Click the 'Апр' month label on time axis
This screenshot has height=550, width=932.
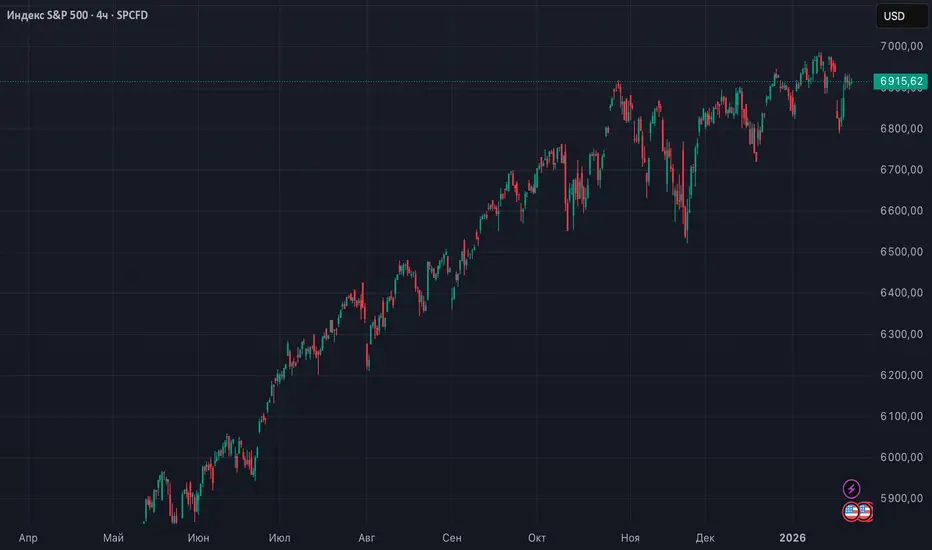point(28,538)
